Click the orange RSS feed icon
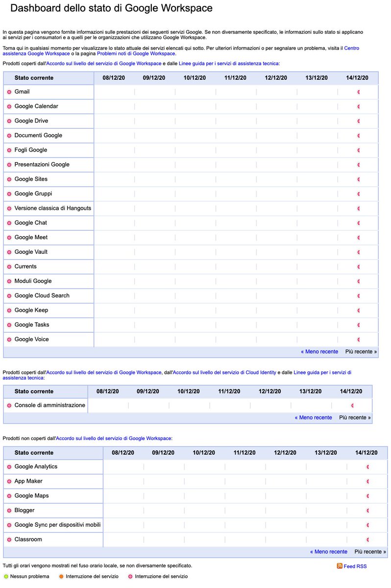 click(x=340, y=566)
